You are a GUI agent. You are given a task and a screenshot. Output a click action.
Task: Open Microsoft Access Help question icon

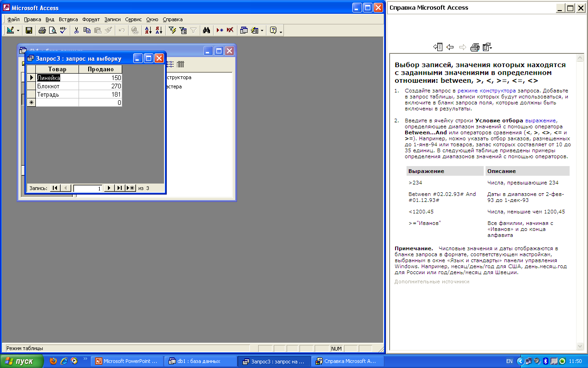click(273, 30)
